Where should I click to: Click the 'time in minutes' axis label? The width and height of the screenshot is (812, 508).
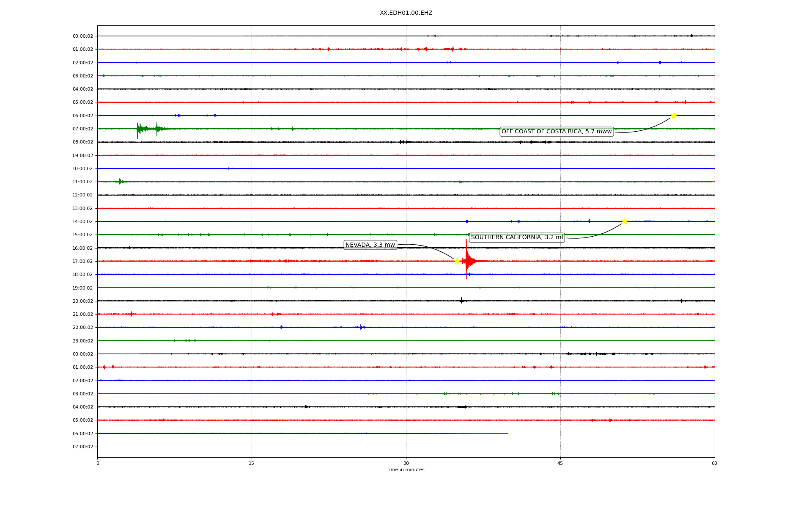[406, 470]
